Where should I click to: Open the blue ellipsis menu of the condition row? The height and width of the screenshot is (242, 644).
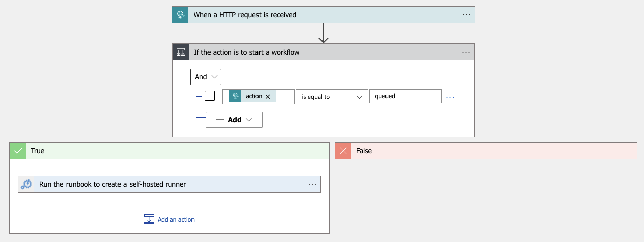[450, 97]
